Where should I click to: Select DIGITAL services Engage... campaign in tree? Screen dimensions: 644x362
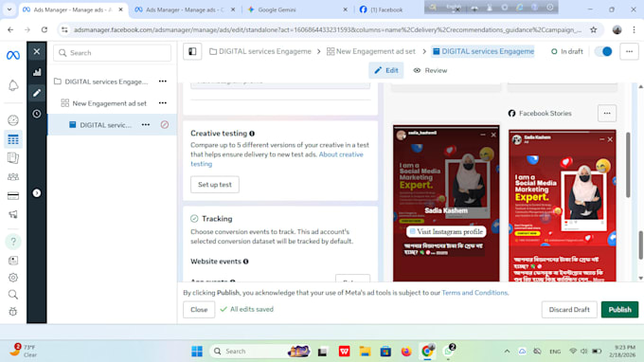[106, 81]
